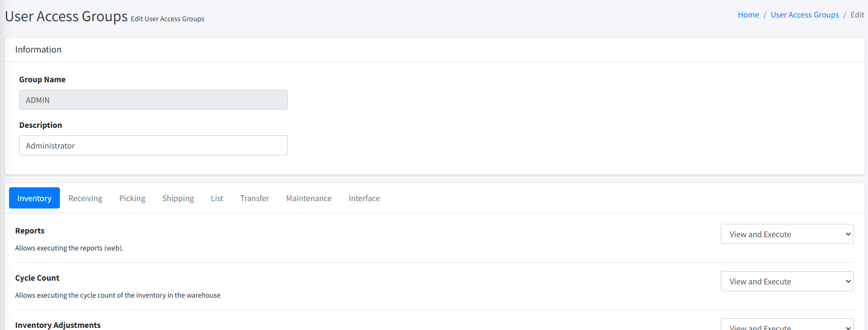Viewport: 868px width, 330px height.
Task: Click the Reports permission heading
Action: (x=30, y=231)
